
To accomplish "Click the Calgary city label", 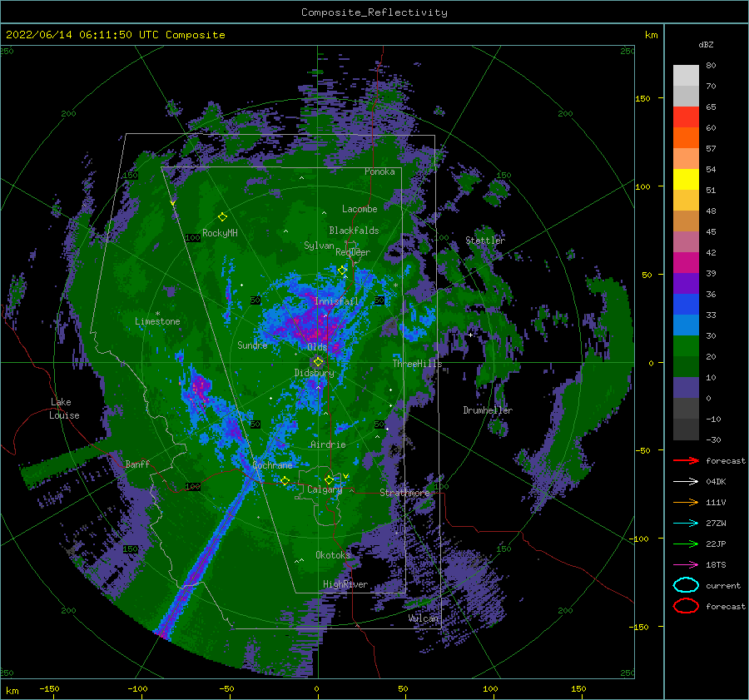I will click(x=325, y=489).
